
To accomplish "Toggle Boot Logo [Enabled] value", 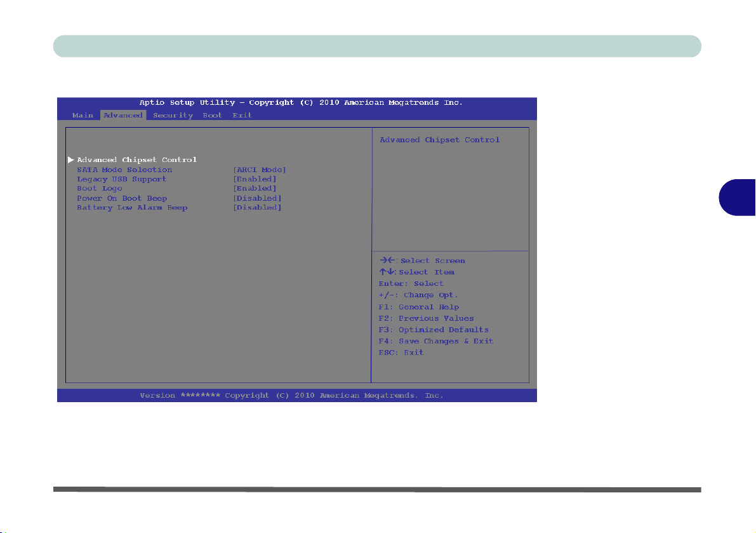I will click(x=255, y=189).
